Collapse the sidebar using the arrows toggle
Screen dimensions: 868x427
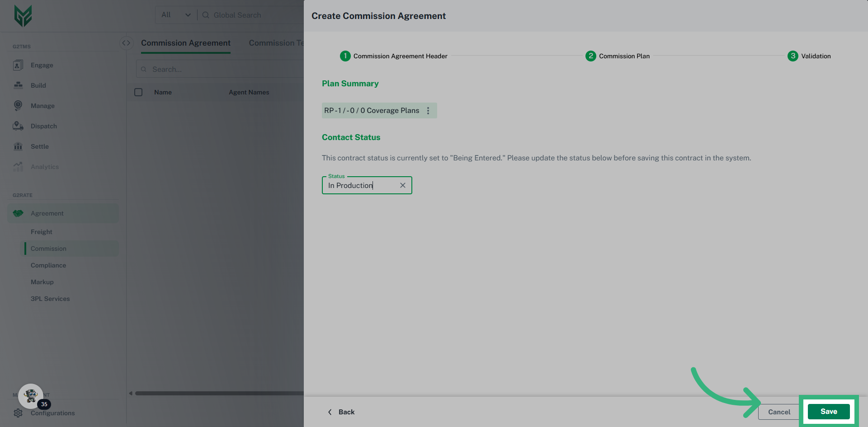126,43
